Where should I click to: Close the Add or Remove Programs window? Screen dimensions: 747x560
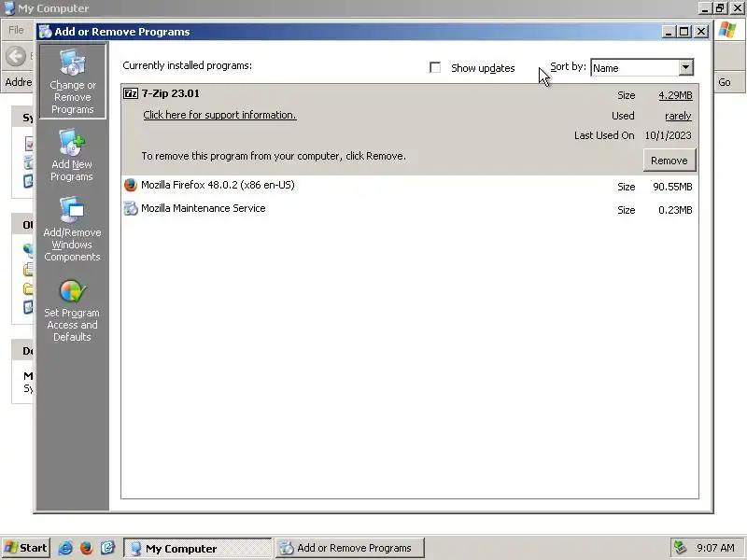(x=701, y=32)
